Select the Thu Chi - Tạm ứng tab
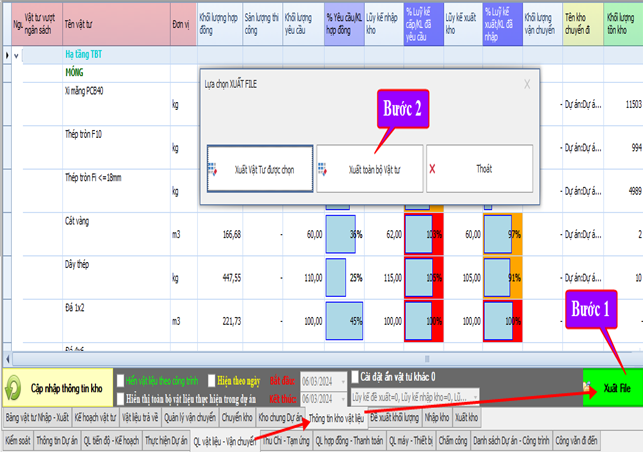 tap(285, 440)
